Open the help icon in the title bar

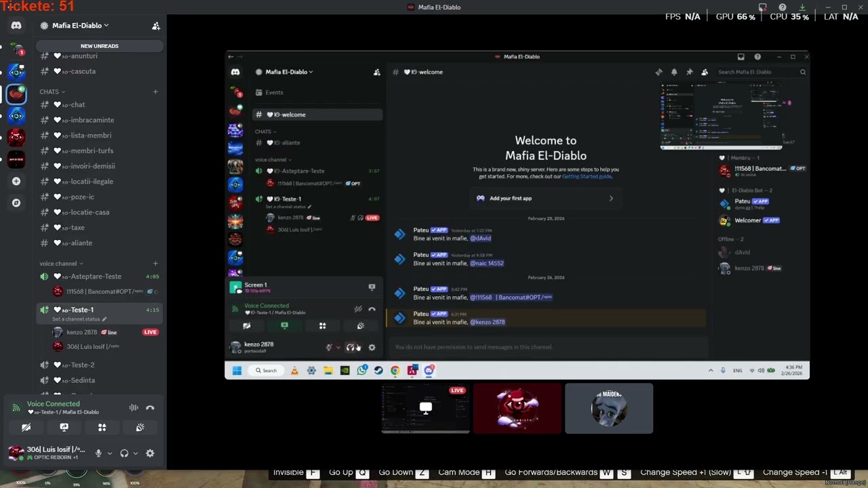(x=782, y=7)
